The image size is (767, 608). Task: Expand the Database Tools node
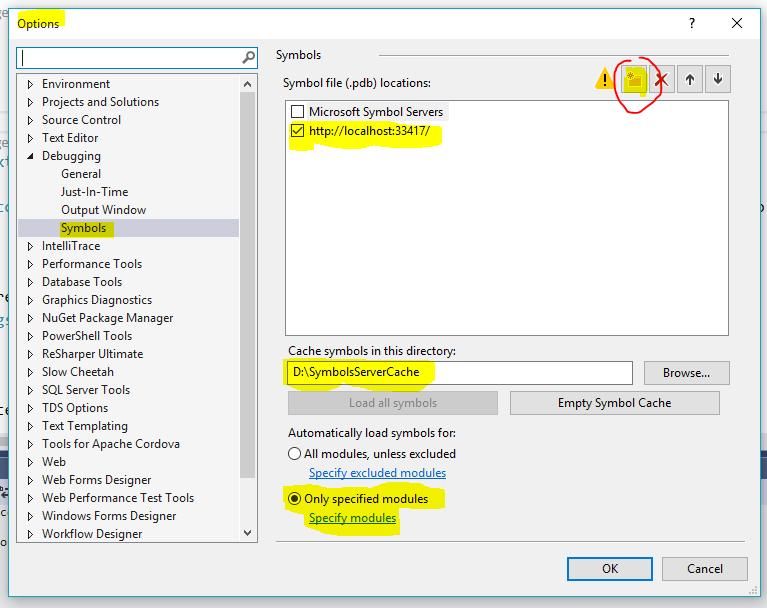(30, 282)
